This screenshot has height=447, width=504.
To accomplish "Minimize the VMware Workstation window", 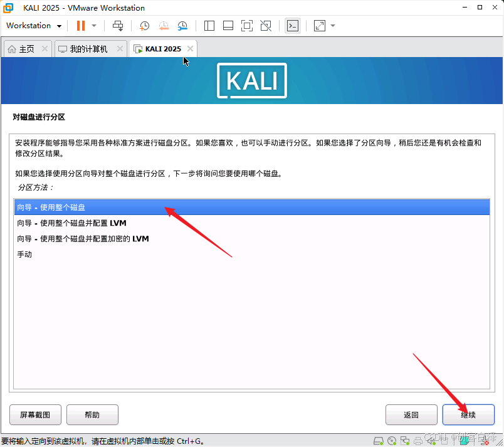I will 465,8.
